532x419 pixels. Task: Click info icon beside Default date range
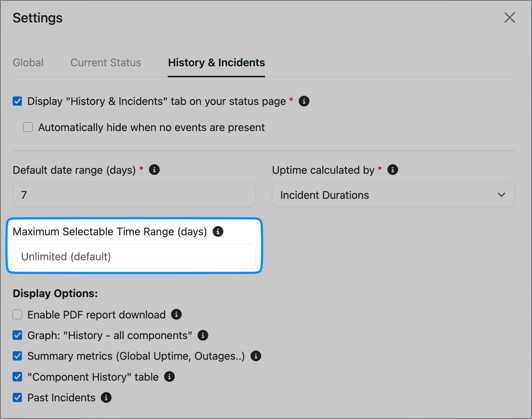(154, 170)
